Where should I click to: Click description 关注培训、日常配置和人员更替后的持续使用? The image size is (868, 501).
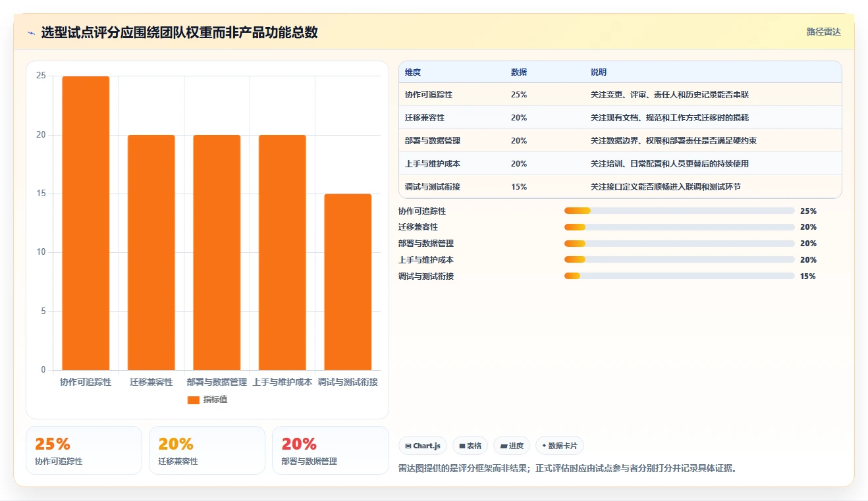670,164
